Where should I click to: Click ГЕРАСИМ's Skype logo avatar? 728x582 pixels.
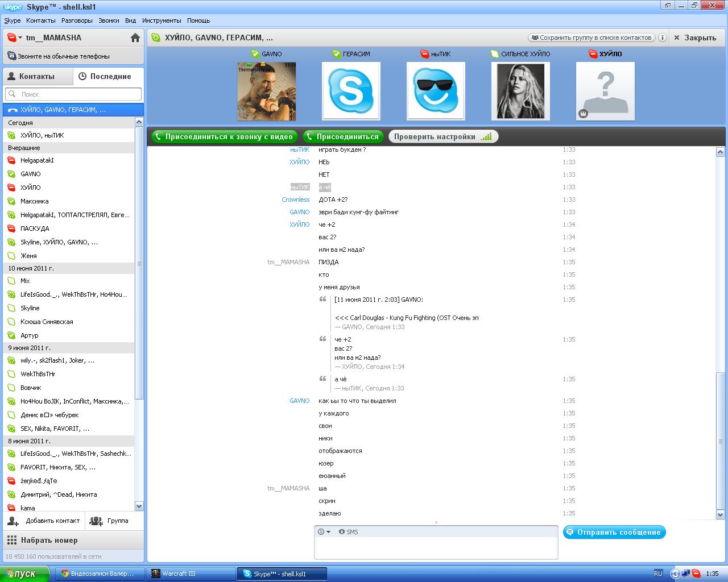click(351, 91)
